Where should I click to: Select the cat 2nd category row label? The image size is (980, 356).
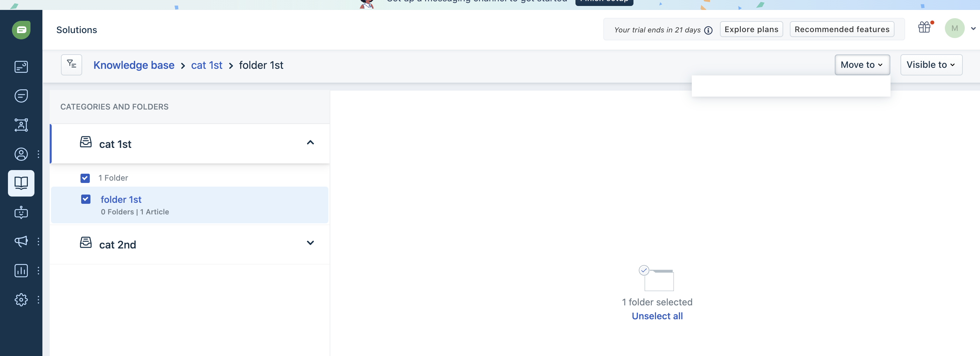118,245
